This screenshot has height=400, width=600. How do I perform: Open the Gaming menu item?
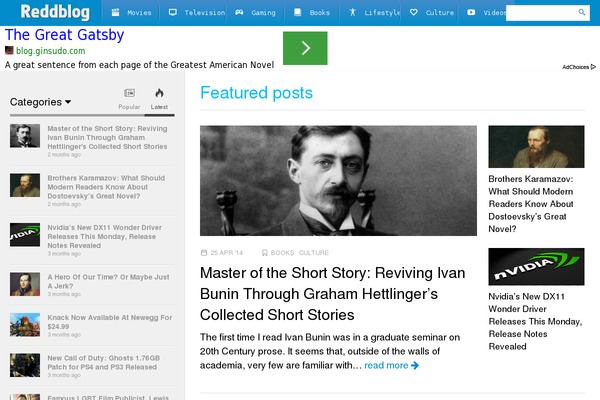click(x=255, y=13)
